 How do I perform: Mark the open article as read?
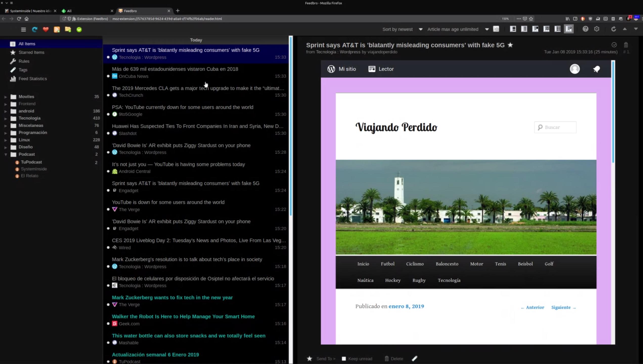pos(614,45)
